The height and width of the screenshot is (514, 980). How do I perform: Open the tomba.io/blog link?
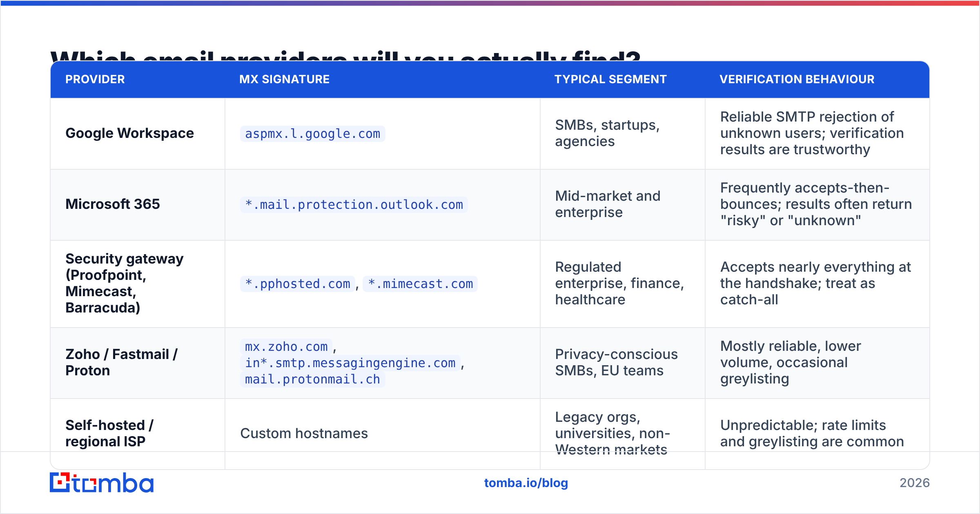526,483
